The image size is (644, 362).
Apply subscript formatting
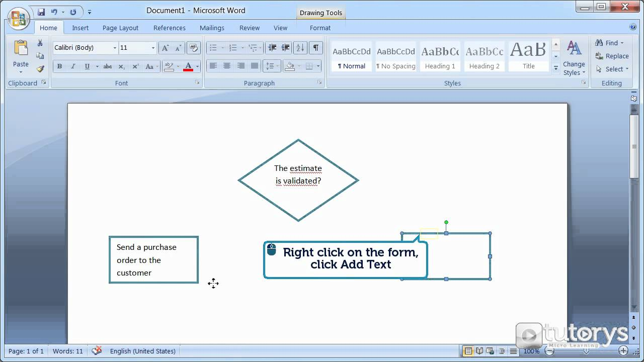(121, 66)
